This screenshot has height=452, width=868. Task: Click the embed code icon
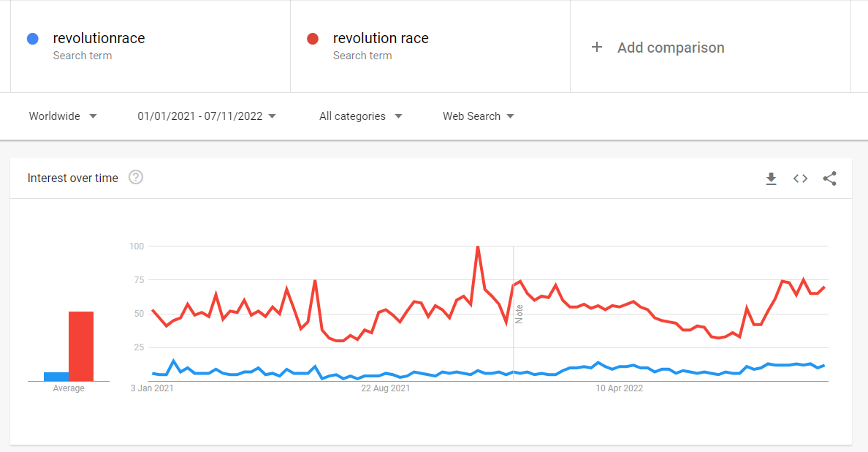point(800,178)
